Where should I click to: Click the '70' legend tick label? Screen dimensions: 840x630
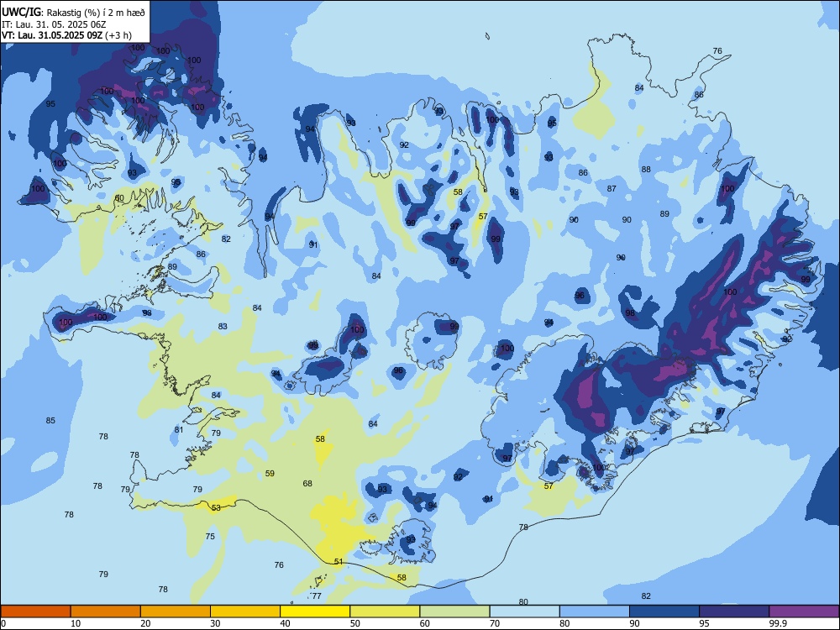(495, 623)
